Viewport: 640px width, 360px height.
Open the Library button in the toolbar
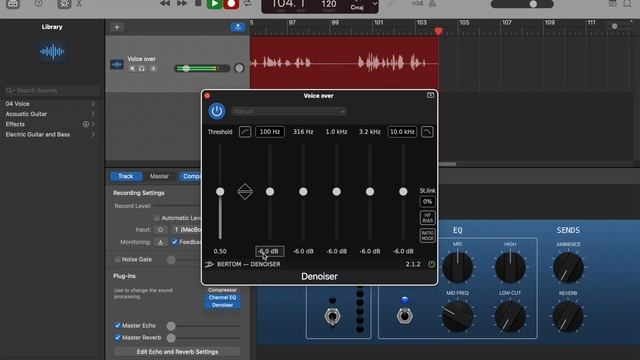click(13, 4)
